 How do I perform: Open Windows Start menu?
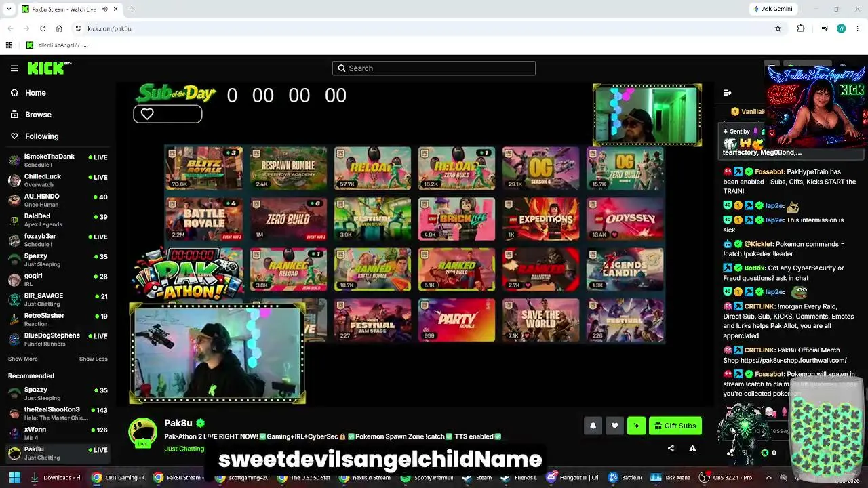pos(14,477)
